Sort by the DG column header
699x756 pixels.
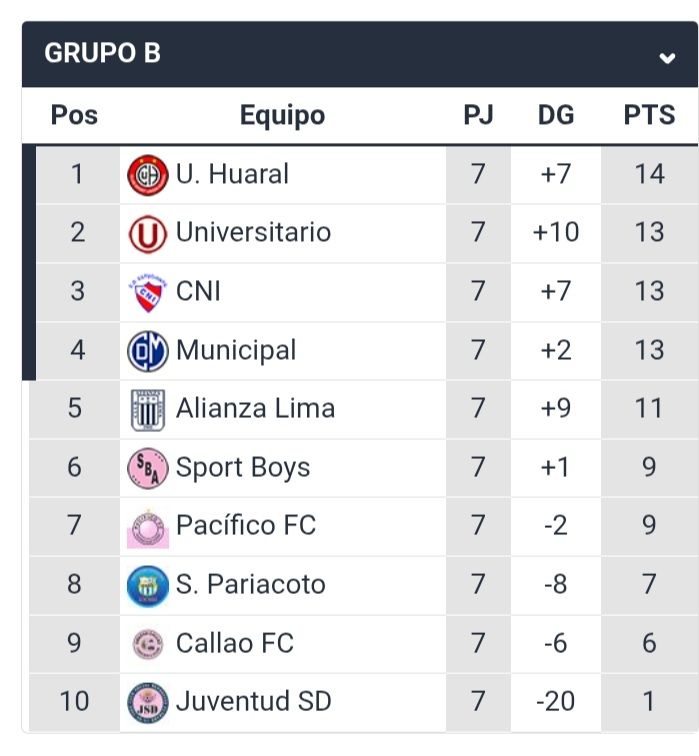[556, 115]
